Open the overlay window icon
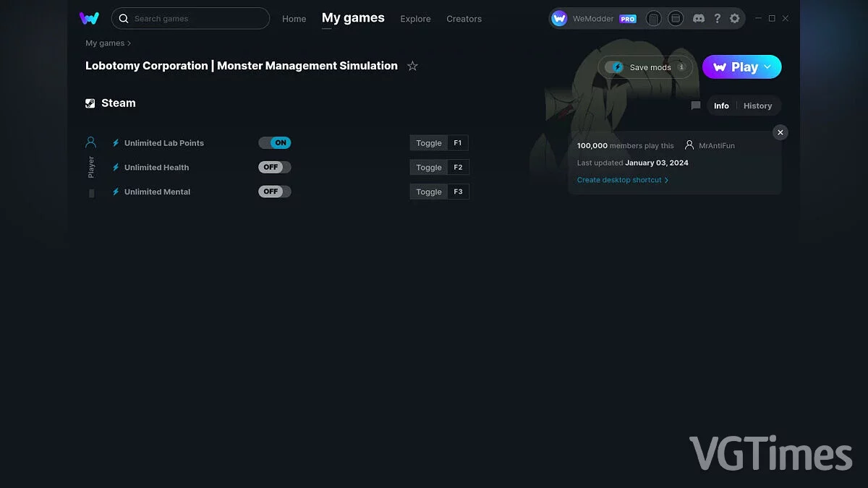 [676, 19]
